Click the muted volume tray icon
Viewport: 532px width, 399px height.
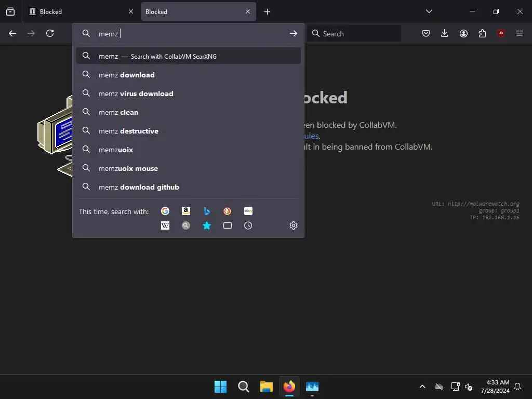point(469,387)
